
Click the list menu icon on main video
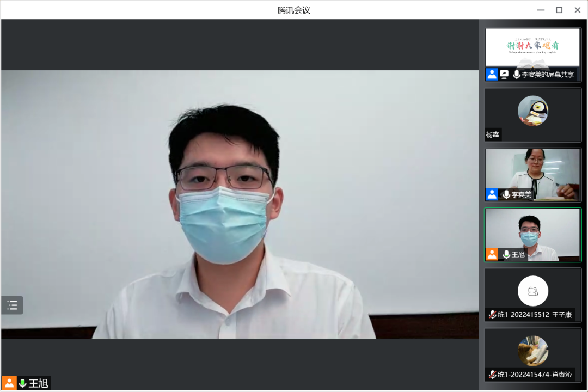coord(12,305)
